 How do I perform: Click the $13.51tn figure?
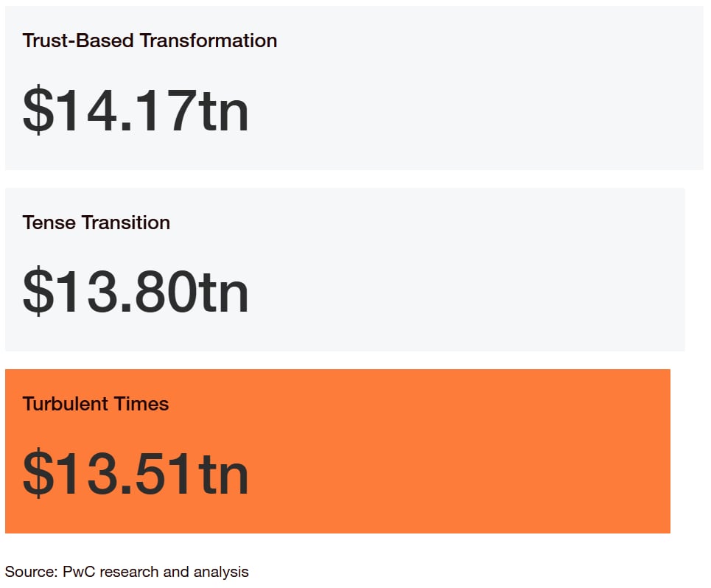[136, 473]
